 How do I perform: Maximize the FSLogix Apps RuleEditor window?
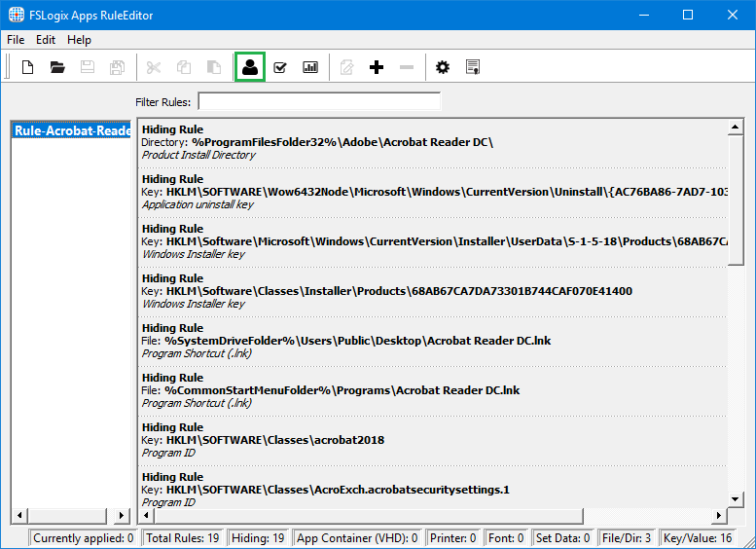[688, 15]
